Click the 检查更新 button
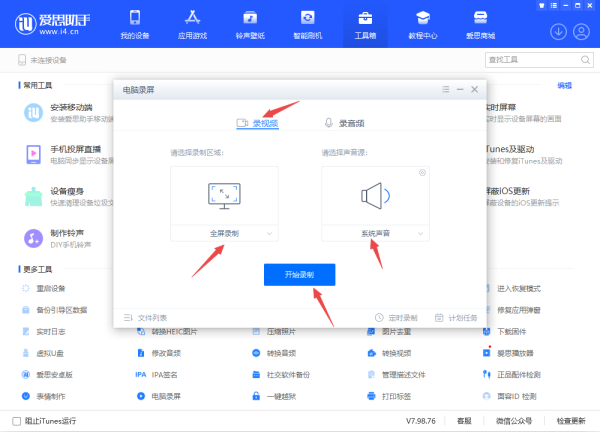Image resolution: width=600 pixels, height=432 pixels. click(x=571, y=421)
